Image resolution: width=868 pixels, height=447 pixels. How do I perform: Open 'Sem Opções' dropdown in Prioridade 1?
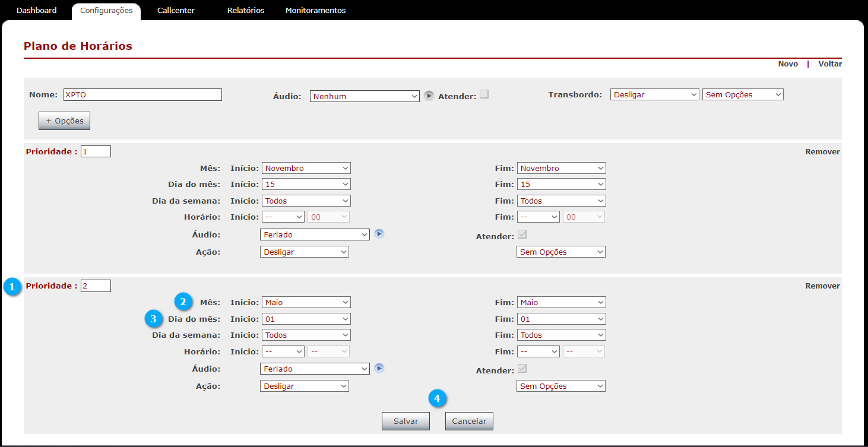[x=561, y=252]
